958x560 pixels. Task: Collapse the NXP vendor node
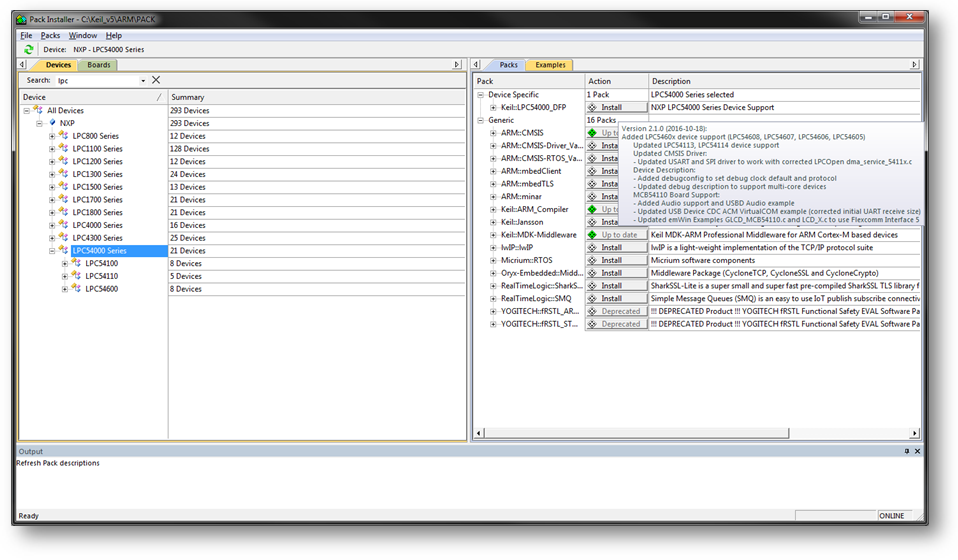click(x=40, y=123)
